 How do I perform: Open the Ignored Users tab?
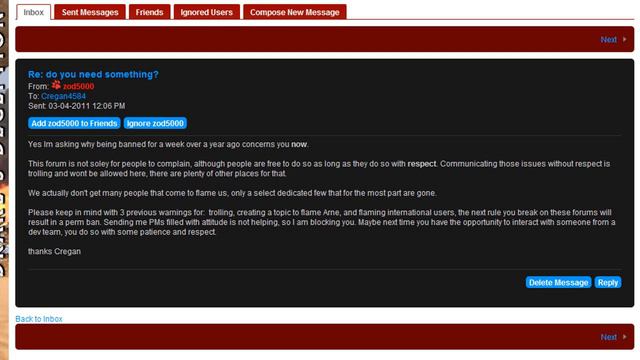[207, 12]
